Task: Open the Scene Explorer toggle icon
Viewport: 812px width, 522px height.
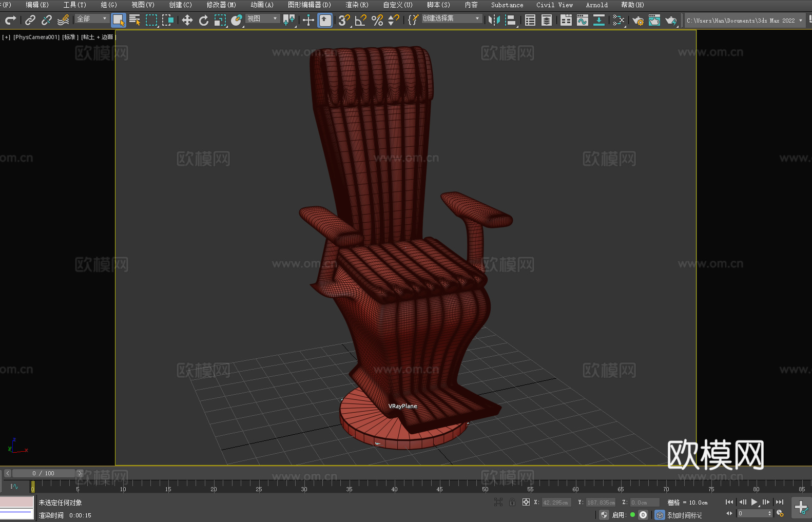Action: click(530, 20)
